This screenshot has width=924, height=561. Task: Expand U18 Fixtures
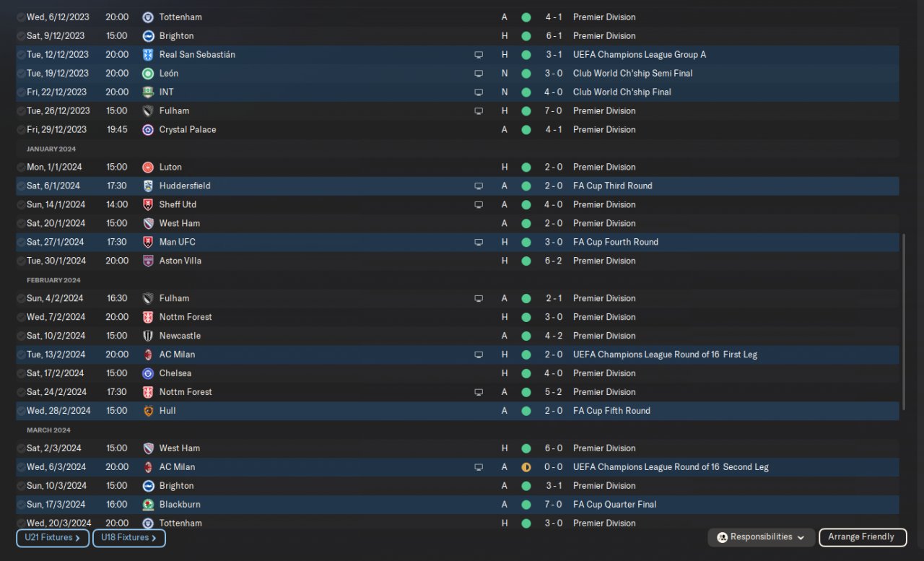129,538
